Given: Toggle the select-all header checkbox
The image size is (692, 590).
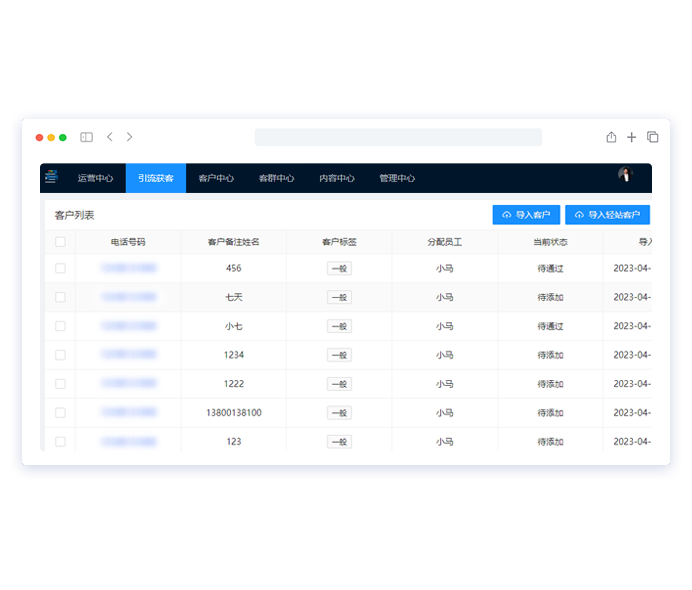Looking at the screenshot, I should click(x=60, y=242).
